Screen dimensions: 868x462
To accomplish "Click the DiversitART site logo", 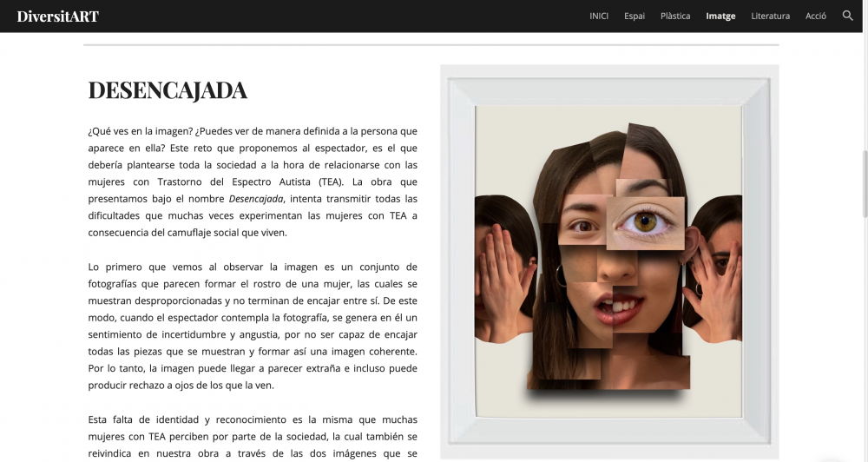I will click(x=57, y=16).
